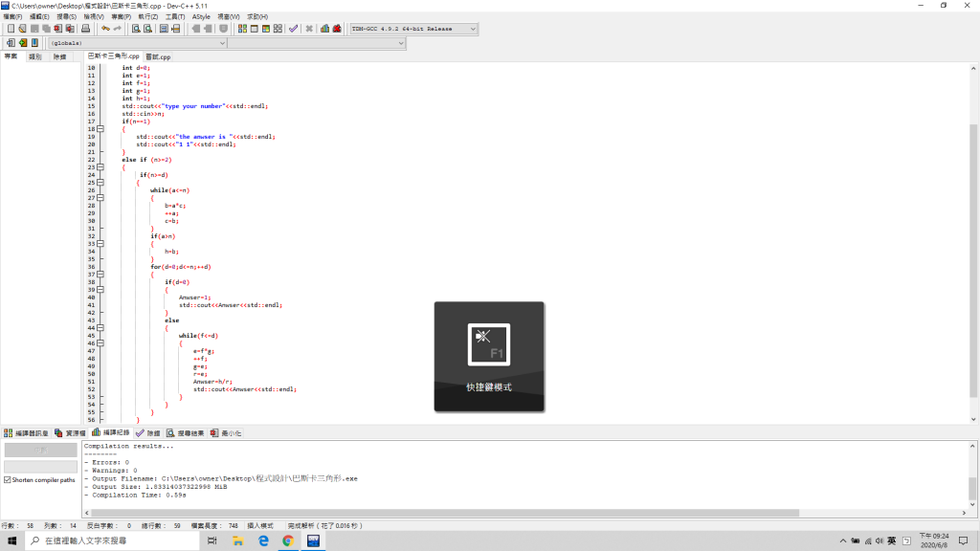Viewport: 980px width, 551px height.
Task: Create a new source file from toolbar
Action: [11, 29]
